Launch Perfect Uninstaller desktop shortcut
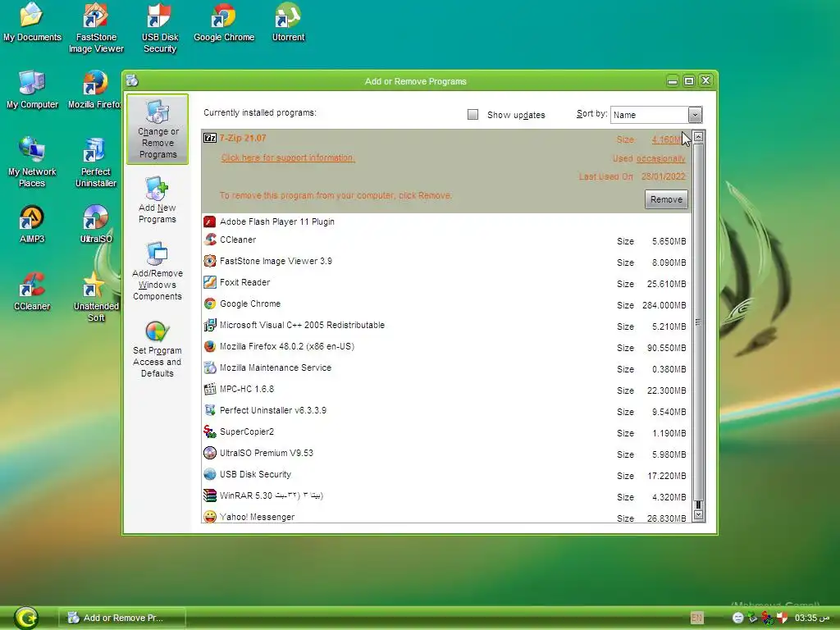The image size is (840, 630). click(x=96, y=162)
